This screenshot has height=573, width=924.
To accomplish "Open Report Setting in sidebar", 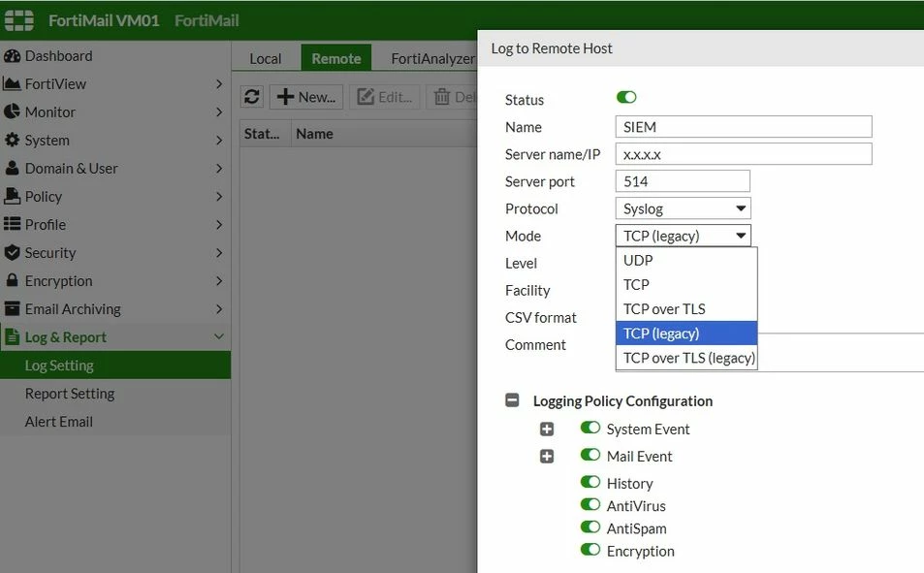I will point(115,394).
